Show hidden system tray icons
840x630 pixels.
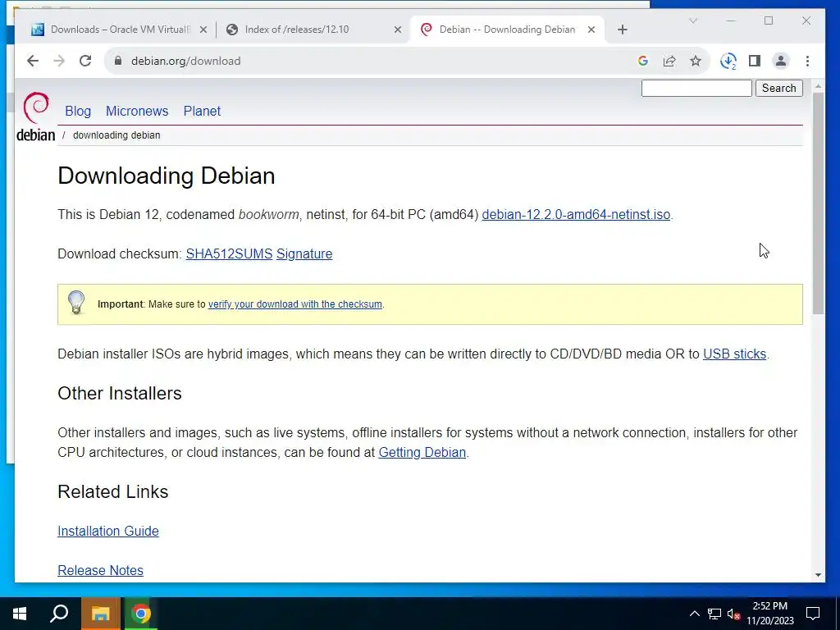[x=694, y=614]
